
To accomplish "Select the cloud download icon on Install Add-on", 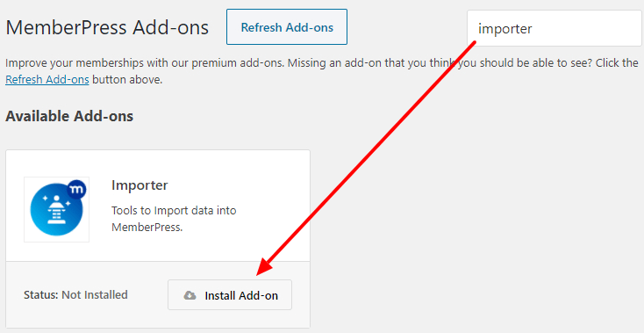I will pos(190,295).
